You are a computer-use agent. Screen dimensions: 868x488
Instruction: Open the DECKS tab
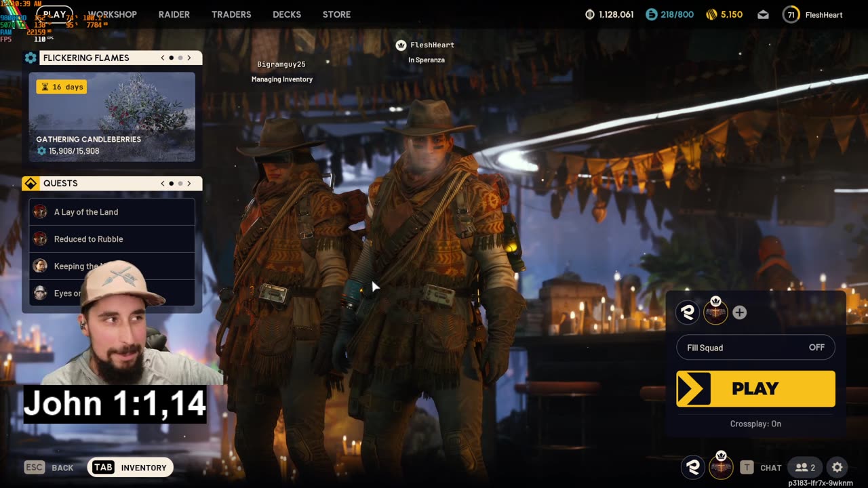287,14
